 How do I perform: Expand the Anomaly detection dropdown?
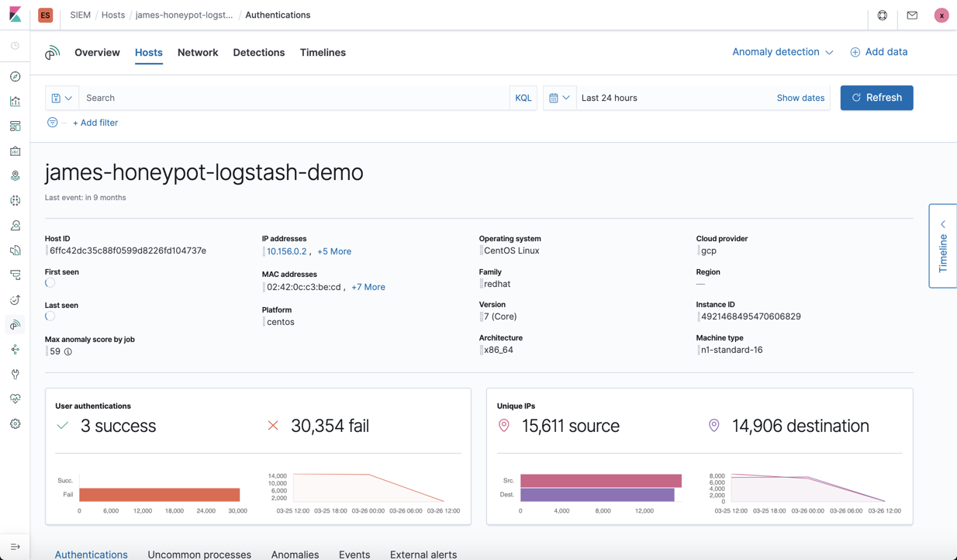[x=783, y=52]
